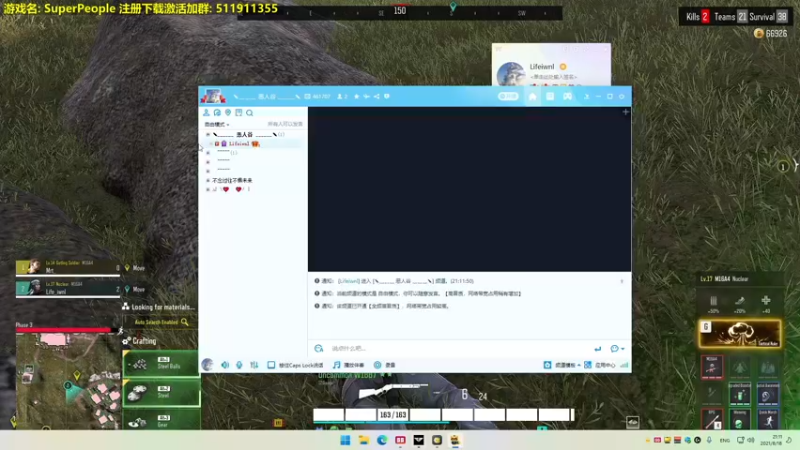
Task: Toggle the microphone in YY bottom bar
Action: [x=239, y=365]
